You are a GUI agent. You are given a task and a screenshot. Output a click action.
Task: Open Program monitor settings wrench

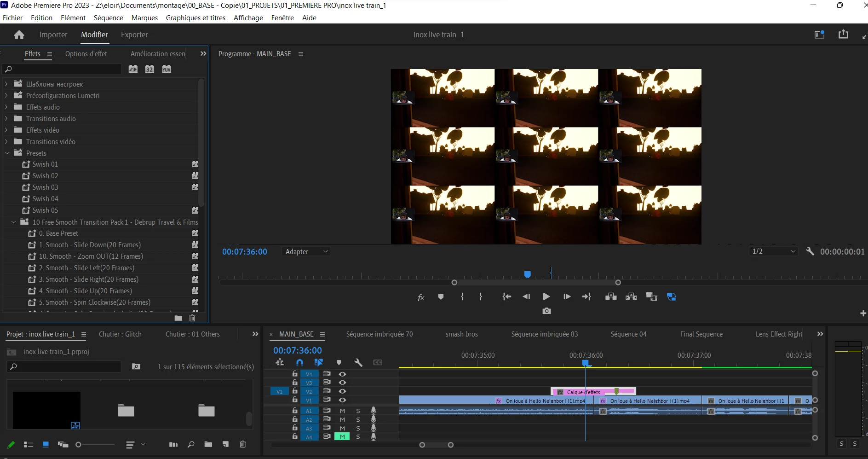click(810, 251)
